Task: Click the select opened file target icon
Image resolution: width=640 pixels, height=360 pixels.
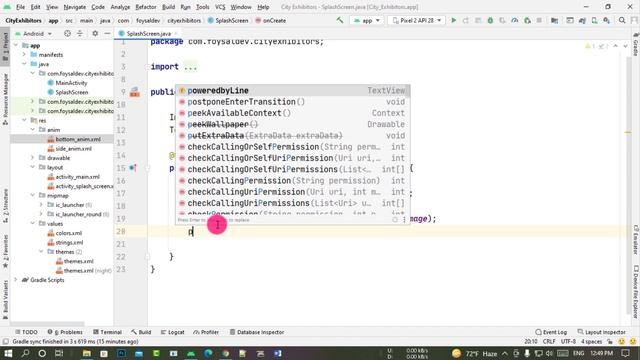Action: pos(67,33)
